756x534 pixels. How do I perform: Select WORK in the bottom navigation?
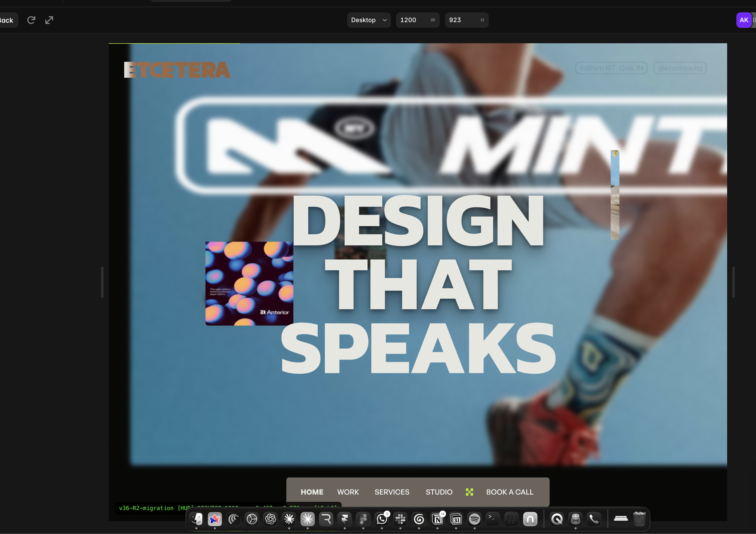tap(348, 492)
